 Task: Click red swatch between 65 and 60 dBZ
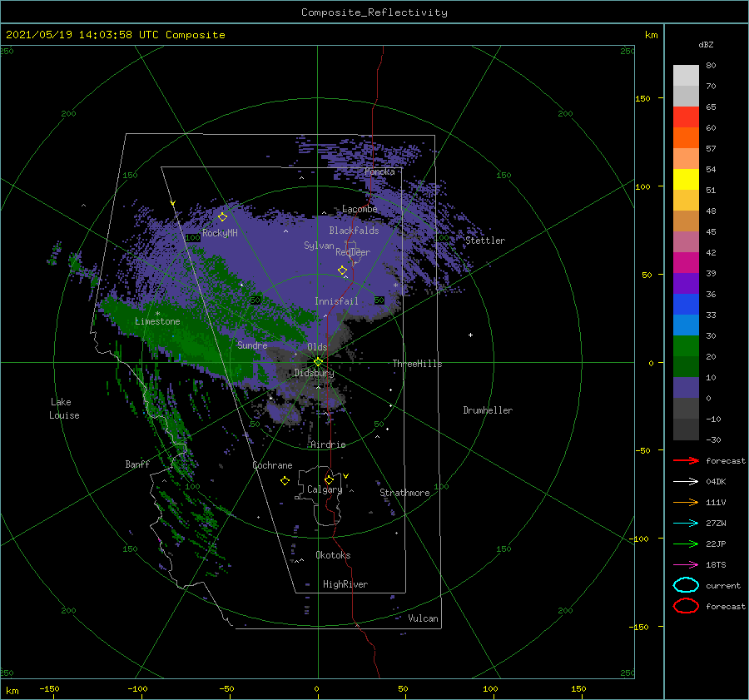click(686, 117)
